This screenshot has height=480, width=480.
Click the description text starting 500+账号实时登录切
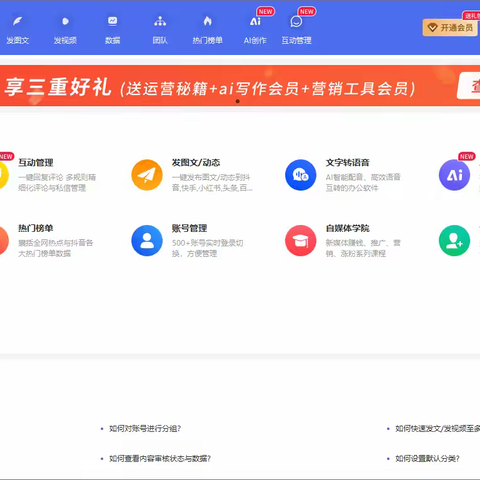207,248
